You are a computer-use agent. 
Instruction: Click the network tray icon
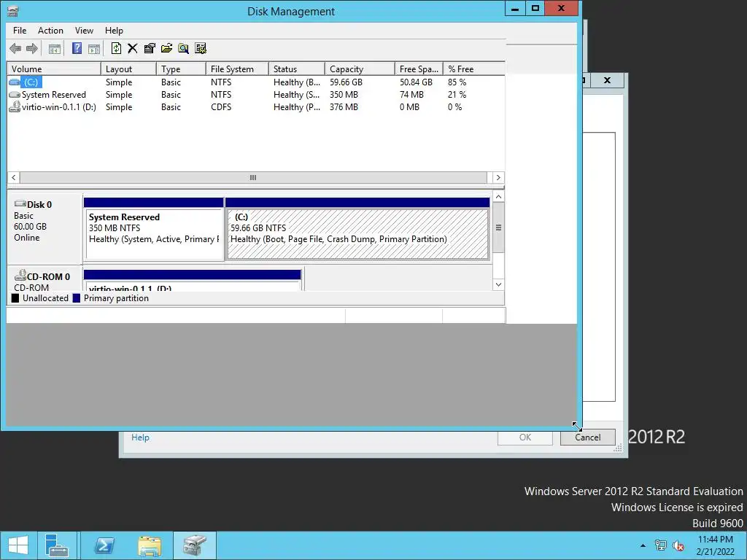[660, 545]
